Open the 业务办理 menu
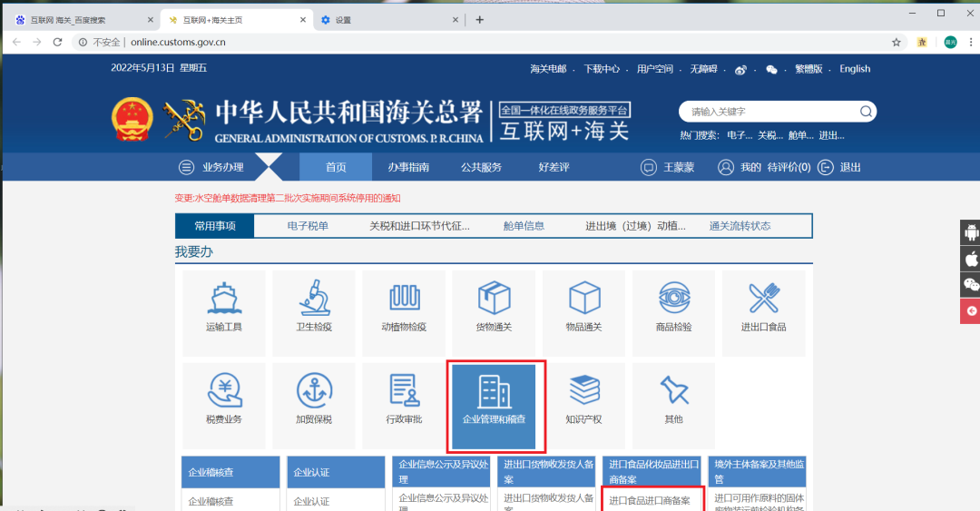Screen dimensions: 980x511 (211, 167)
